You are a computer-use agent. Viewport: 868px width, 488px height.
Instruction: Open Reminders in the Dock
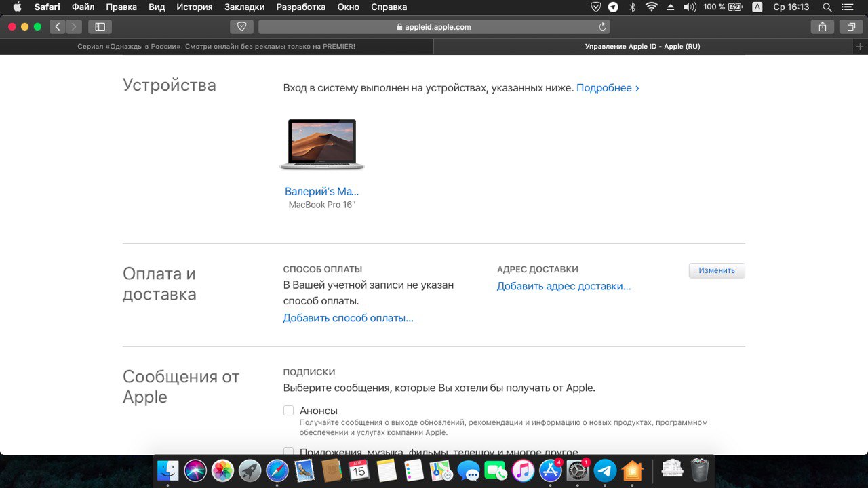pyautogui.click(x=414, y=470)
